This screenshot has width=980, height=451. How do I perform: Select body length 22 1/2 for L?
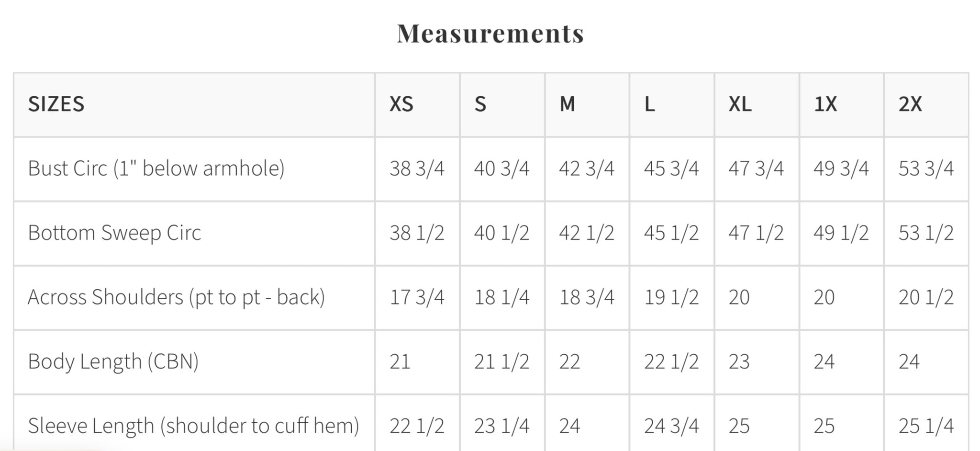click(671, 361)
